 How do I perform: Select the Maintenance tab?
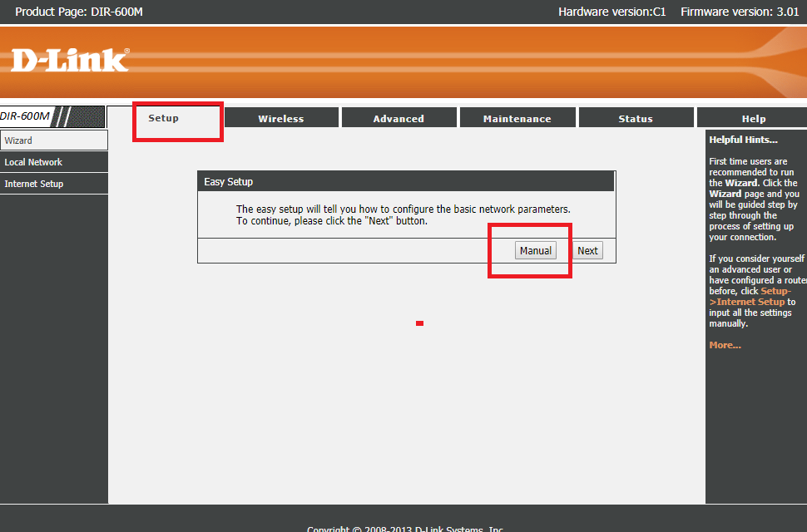[x=517, y=119]
